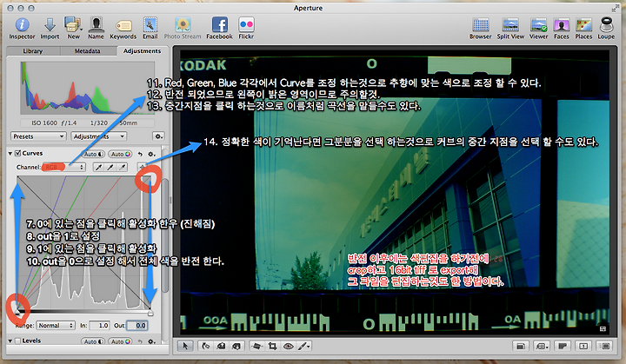Open the Presets pop-up menu

point(38,136)
